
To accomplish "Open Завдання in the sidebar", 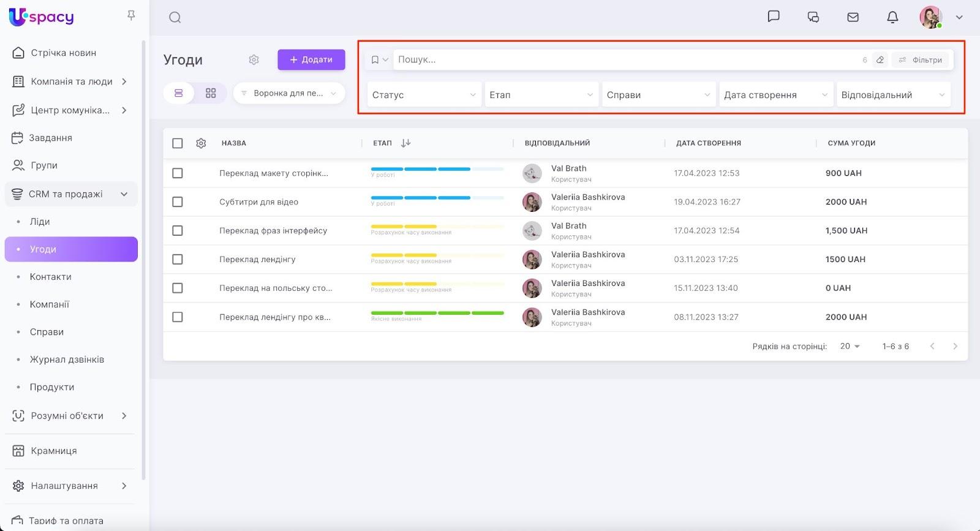I will click(x=50, y=138).
